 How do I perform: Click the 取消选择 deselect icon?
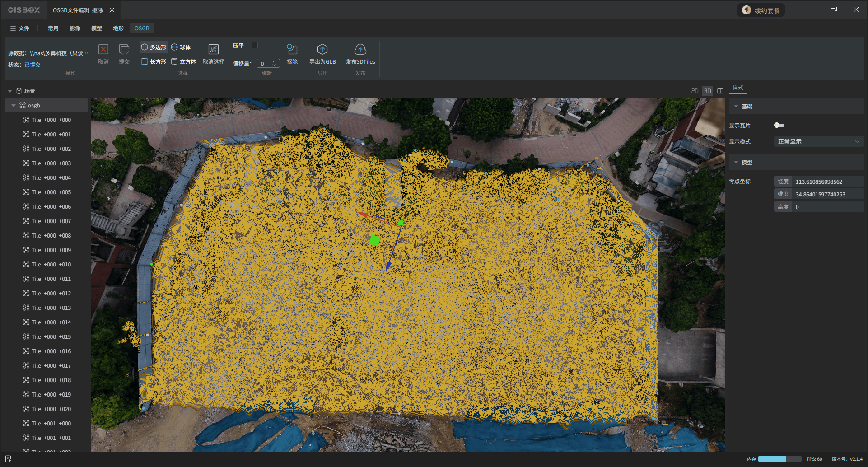click(x=213, y=50)
